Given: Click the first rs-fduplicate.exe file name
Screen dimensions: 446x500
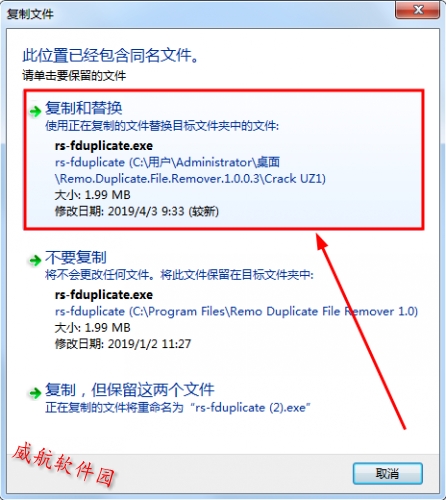Looking at the screenshot, I should point(104,146).
